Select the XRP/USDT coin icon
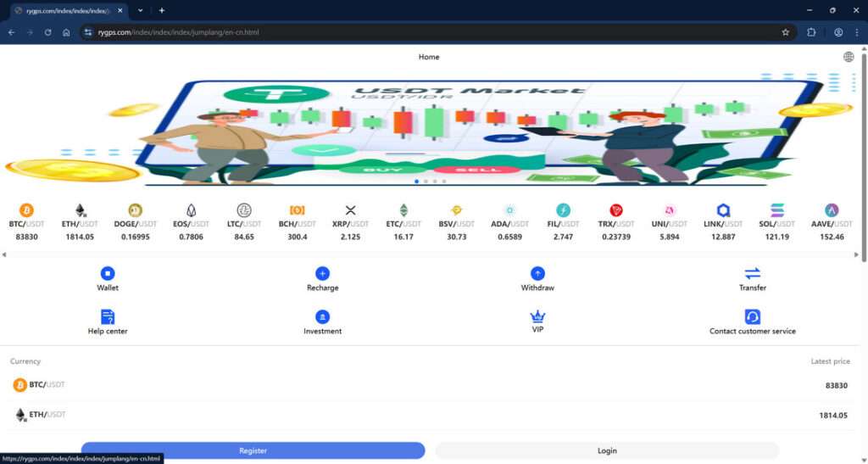This screenshot has width=868, height=464. pos(350,210)
